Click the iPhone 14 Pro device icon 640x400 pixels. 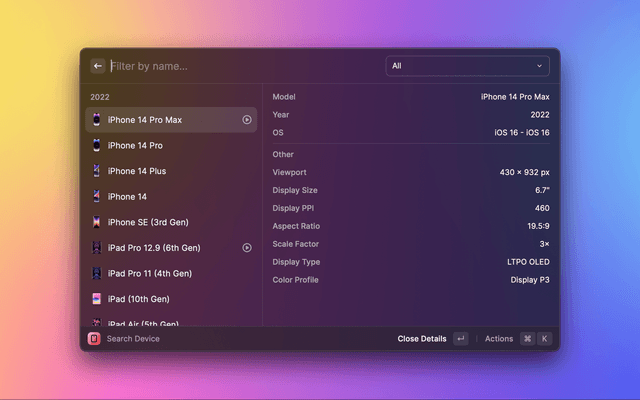click(x=97, y=146)
